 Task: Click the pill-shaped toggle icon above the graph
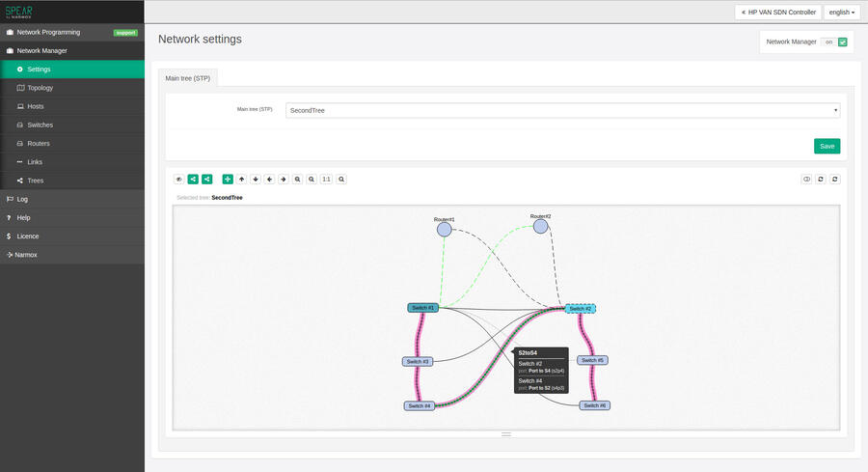click(x=806, y=179)
